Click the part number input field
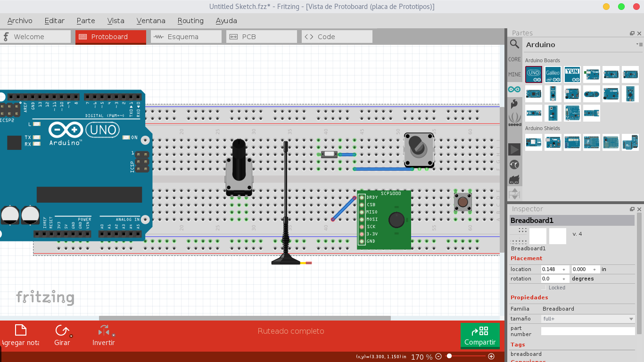 [588, 331]
